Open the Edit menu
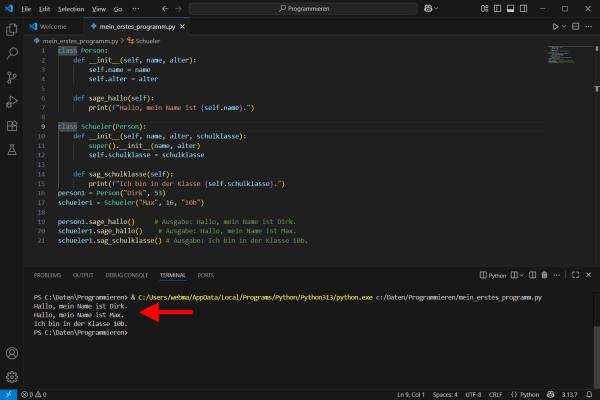The height and width of the screenshot is (400, 600). pyautogui.click(x=44, y=9)
